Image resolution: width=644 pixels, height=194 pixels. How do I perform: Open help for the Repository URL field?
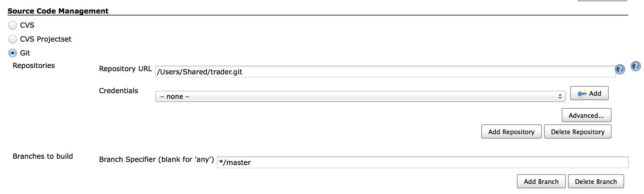pos(620,69)
